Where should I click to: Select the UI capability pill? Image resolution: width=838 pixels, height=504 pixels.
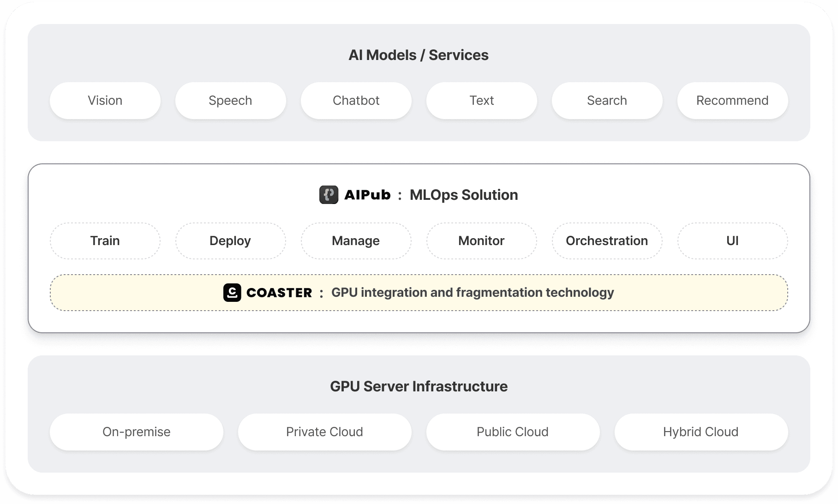click(x=732, y=240)
